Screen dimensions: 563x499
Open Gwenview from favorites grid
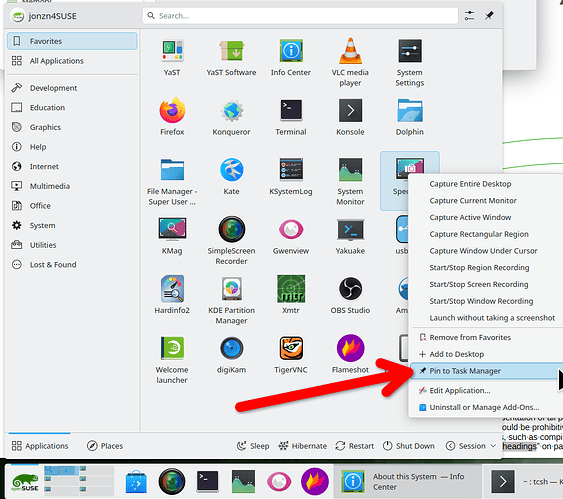click(x=291, y=236)
